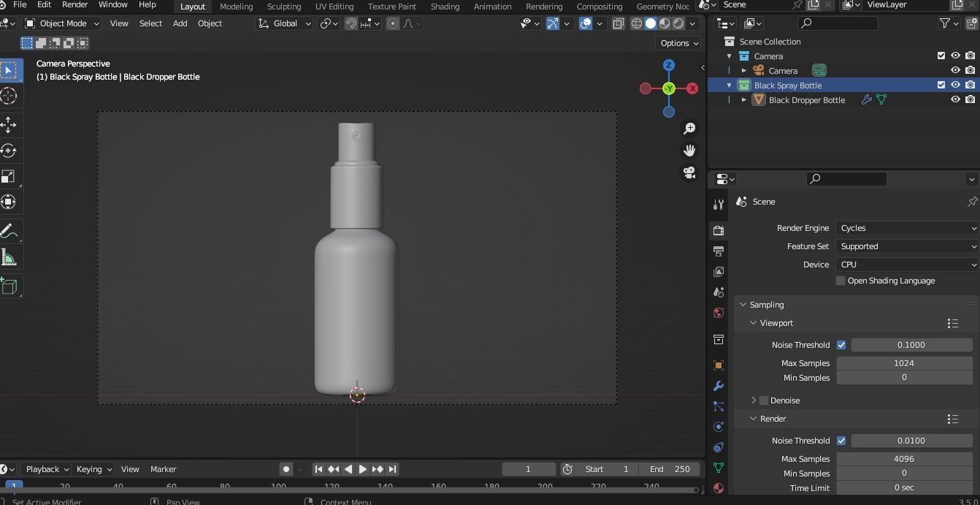The width and height of the screenshot is (980, 505).
Task: Open the File menu
Action: click(20, 4)
